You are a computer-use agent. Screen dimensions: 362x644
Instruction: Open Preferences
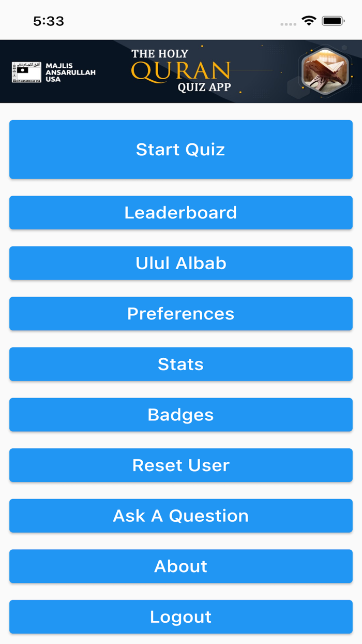coord(180,314)
